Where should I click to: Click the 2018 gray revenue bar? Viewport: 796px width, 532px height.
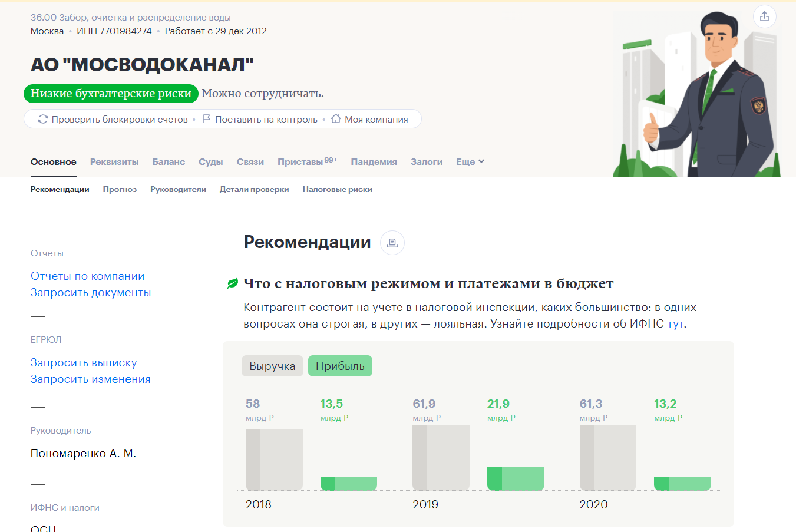(274, 460)
